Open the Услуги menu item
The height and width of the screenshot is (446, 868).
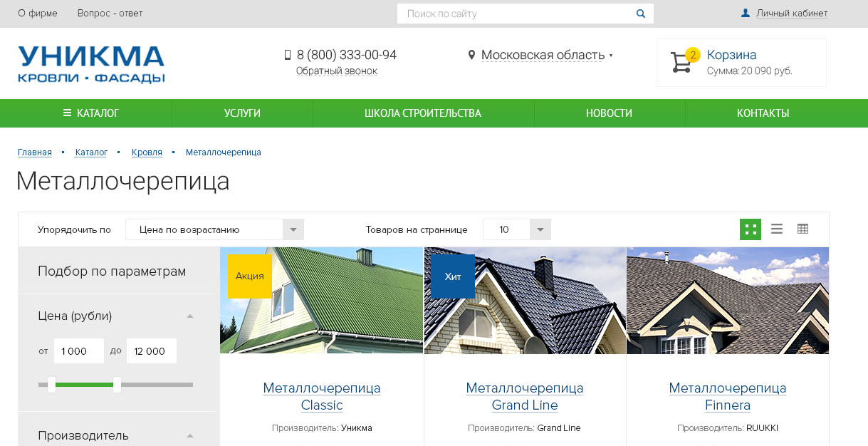click(x=242, y=113)
